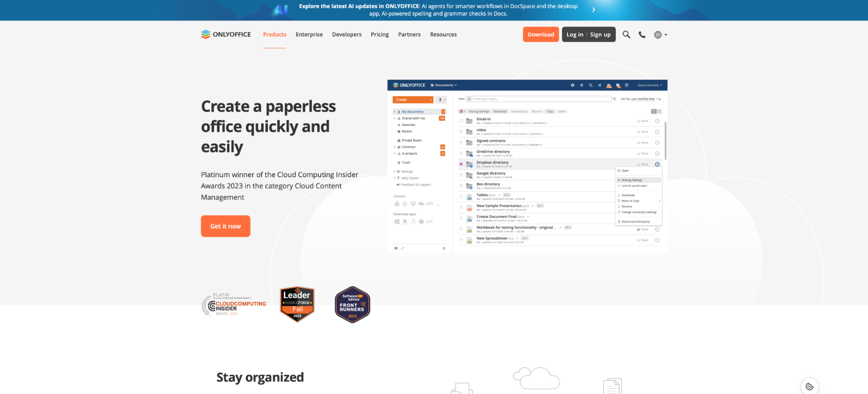868x394 pixels.
Task: Uncheck the Dropbox directory checkbox
Action: [x=461, y=164]
